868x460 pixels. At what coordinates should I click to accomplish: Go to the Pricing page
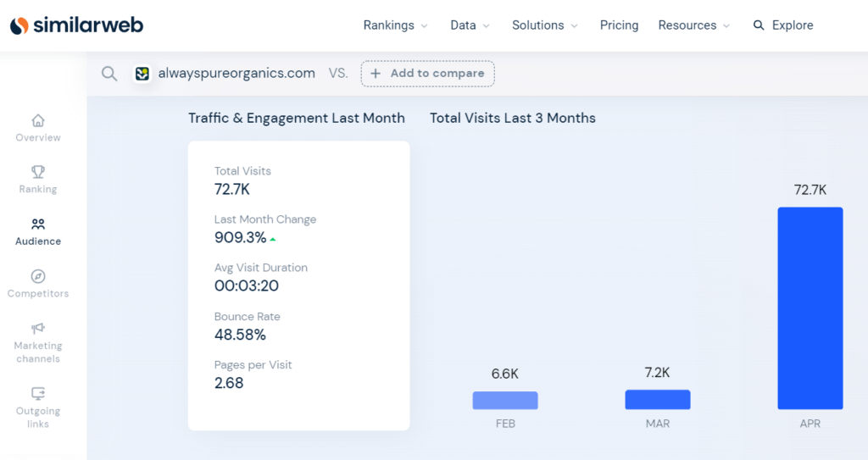(x=619, y=25)
